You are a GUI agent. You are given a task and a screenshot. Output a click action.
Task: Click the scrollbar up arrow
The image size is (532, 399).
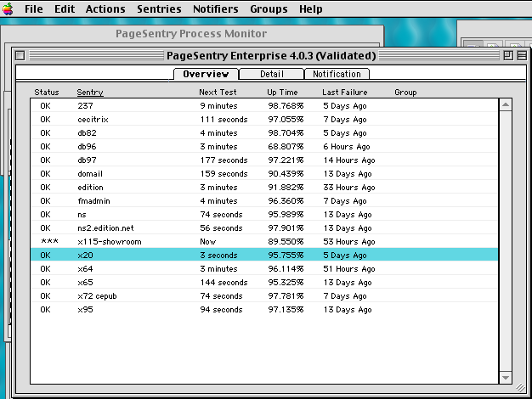coord(505,105)
